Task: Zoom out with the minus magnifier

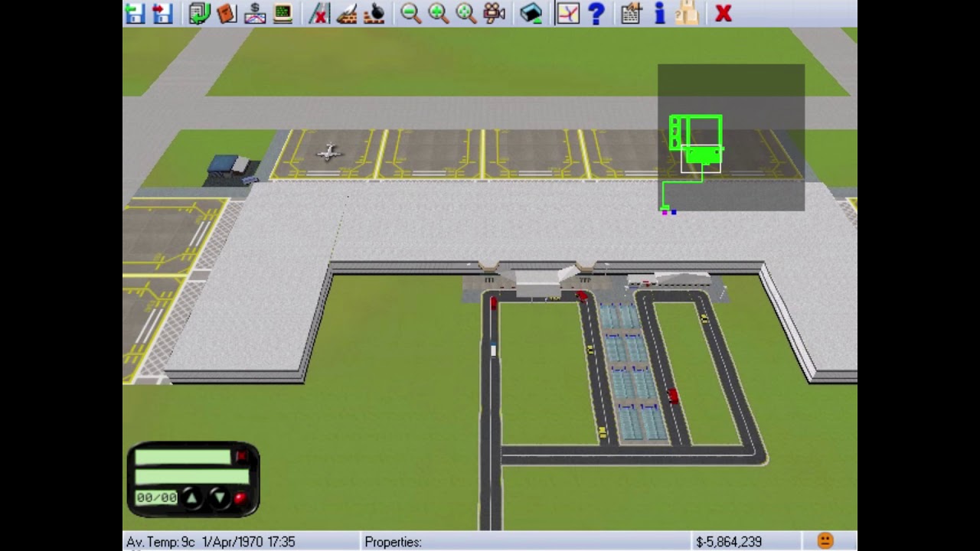Action: point(411,13)
